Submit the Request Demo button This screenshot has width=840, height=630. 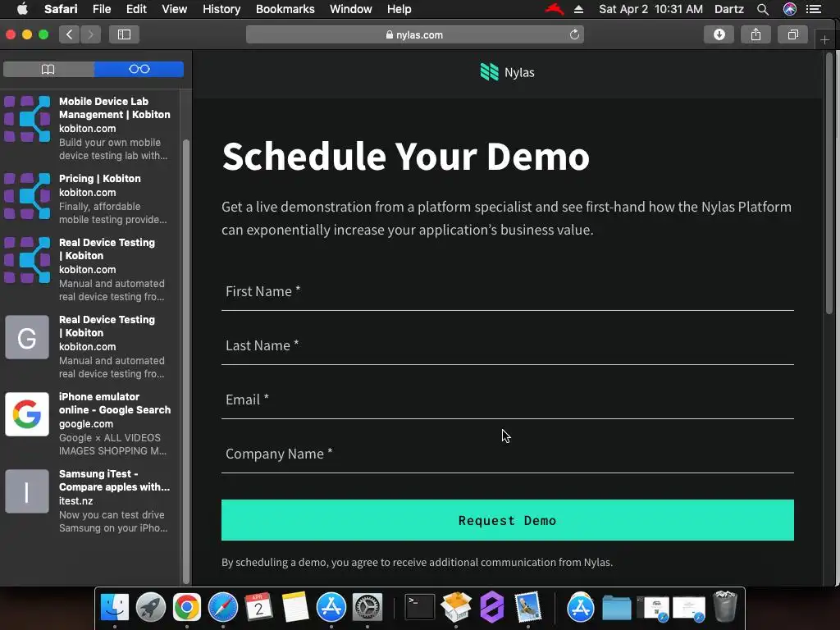(507, 520)
